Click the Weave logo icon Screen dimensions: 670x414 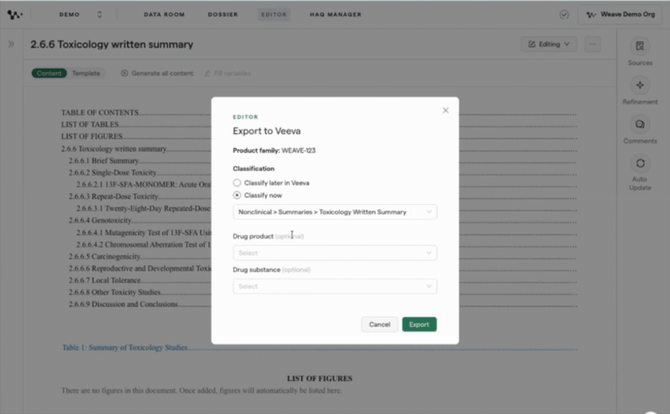pos(15,15)
